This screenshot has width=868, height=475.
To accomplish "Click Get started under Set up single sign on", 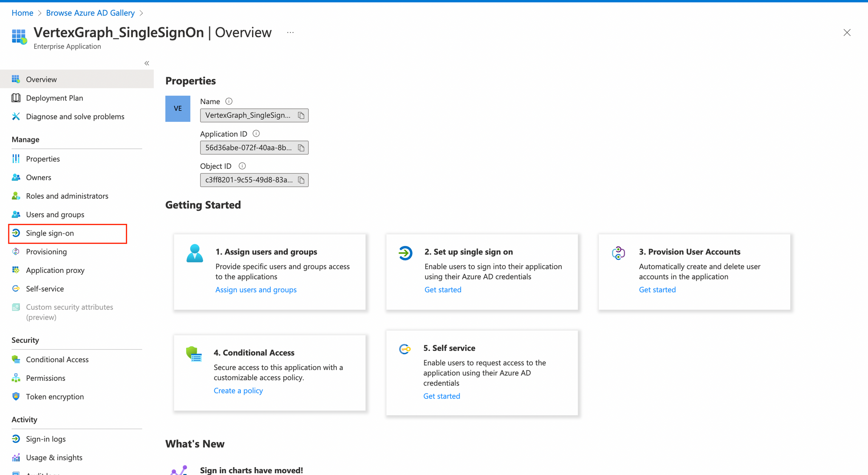I will 443,290.
